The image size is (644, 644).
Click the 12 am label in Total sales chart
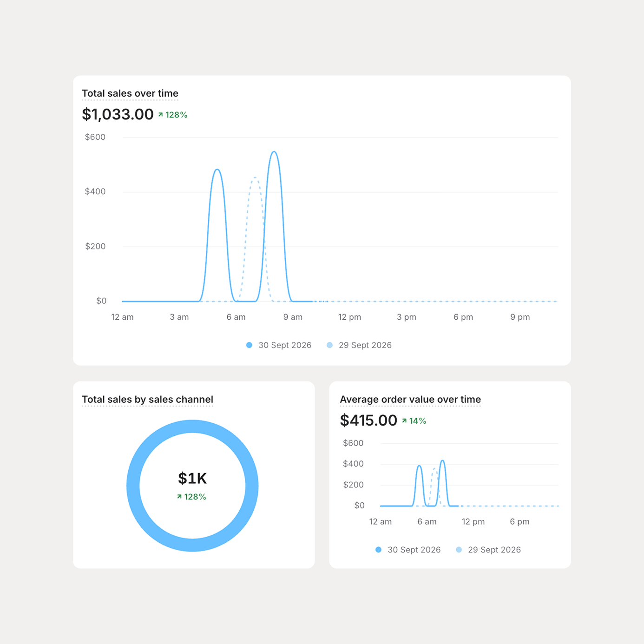(122, 317)
